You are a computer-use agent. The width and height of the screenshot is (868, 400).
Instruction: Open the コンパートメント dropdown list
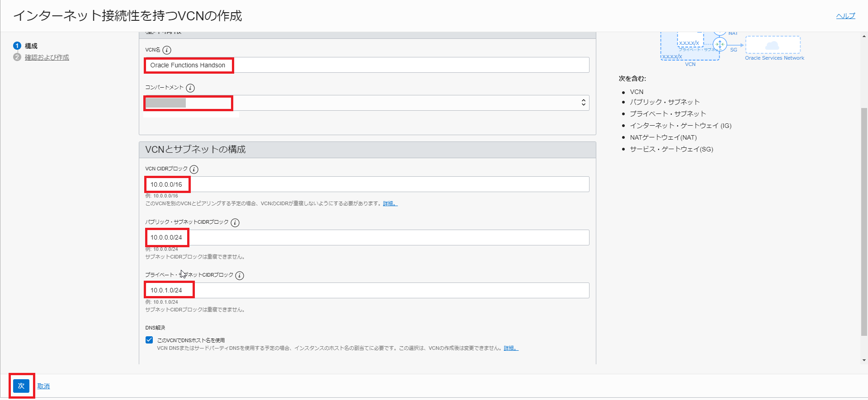[366, 103]
